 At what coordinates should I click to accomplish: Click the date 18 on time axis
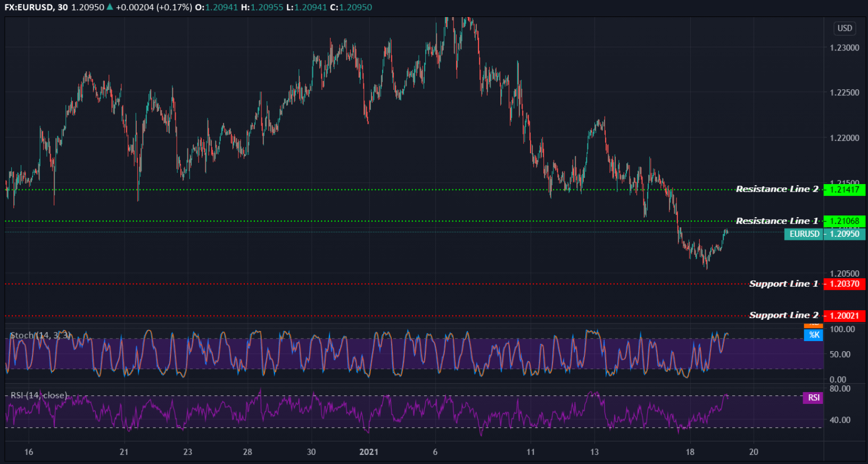point(690,452)
